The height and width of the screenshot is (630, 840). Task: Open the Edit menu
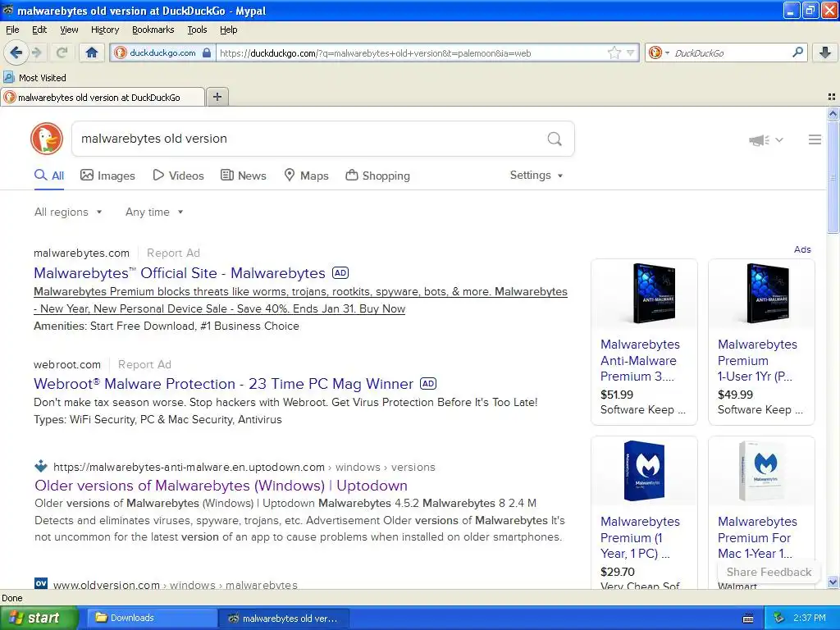tap(39, 30)
